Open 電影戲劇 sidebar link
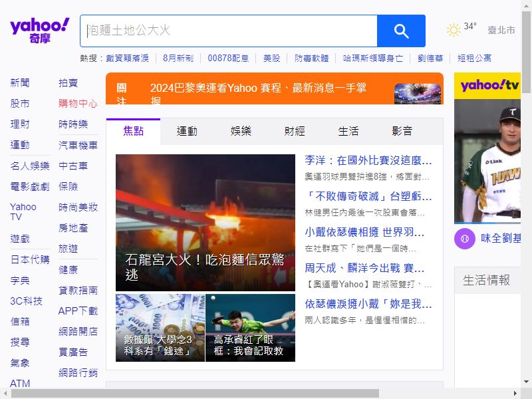Viewport: 532px width, 399px height. tap(30, 187)
